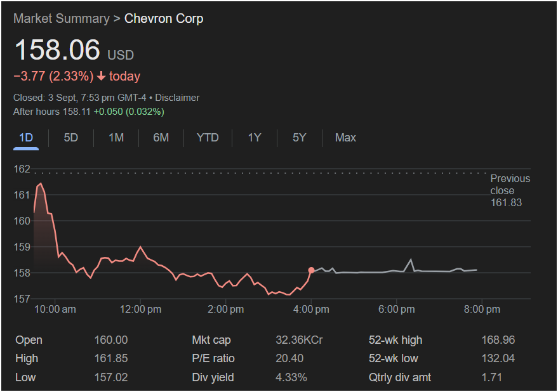Click the 162 y-axis label
Viewport: 558px width, 392px height.
pyautogui.click(x=22, y=169)
